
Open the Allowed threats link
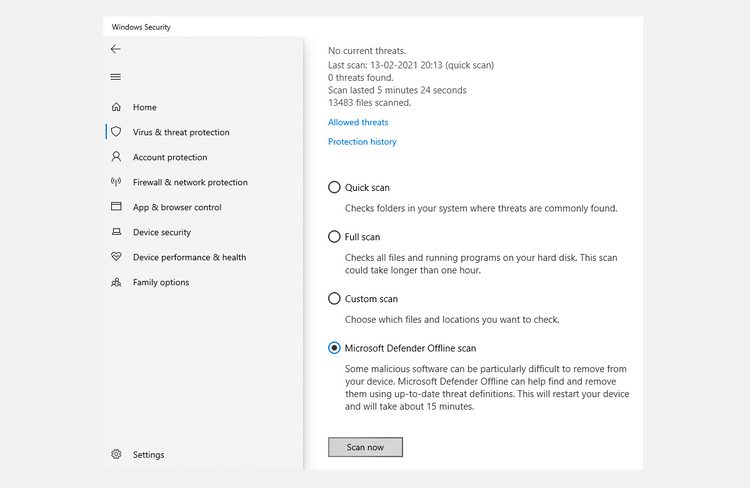point(358,122)
